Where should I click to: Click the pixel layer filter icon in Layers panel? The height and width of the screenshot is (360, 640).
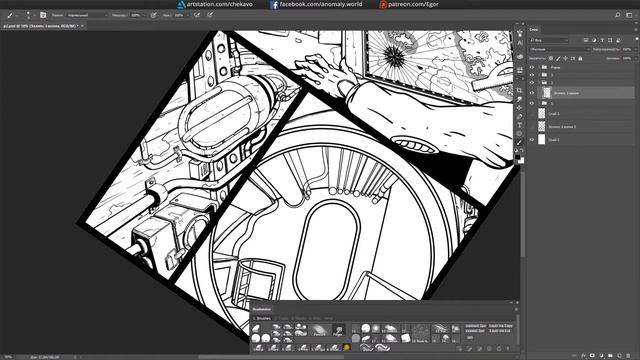point(586,40)
